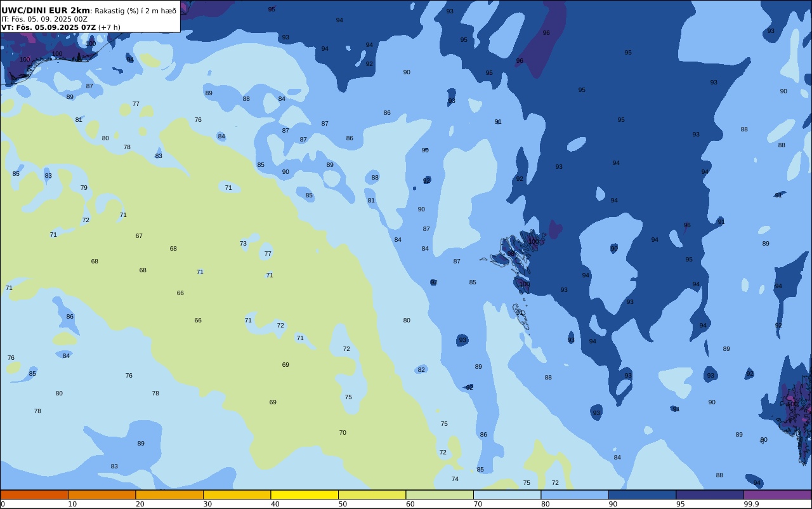The image size is (812, 509).
Task: Click the 30–40 gold legend segment
Action: click(237, 494)
